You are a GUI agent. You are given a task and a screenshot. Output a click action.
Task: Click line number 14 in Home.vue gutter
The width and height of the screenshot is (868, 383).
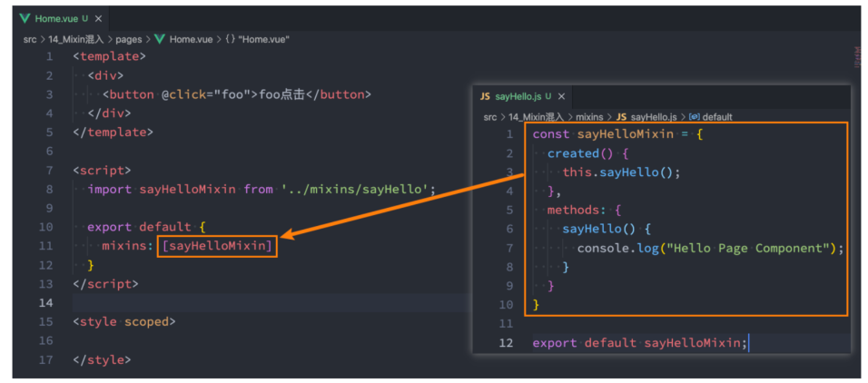(46, 303)
